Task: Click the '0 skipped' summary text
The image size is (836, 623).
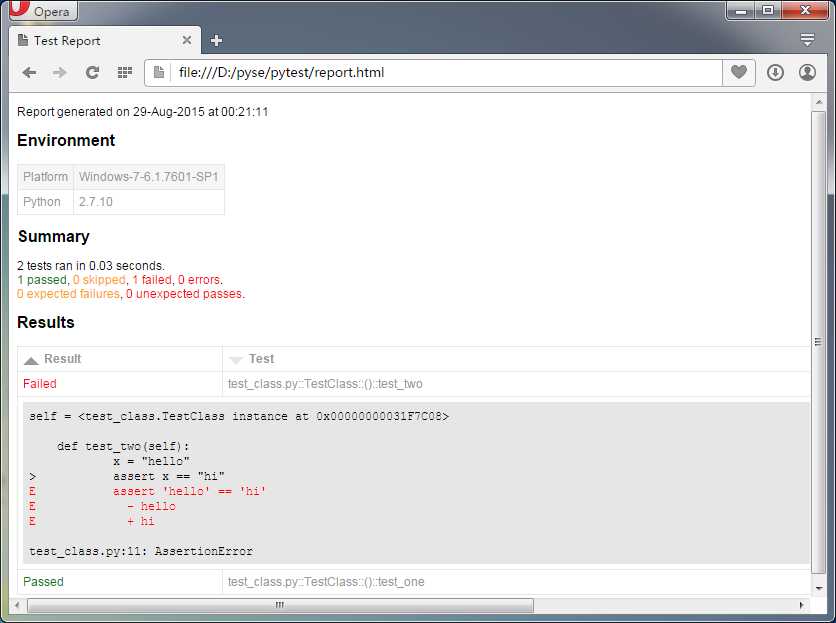Action: pyautogui.click(x=99, y=279)
